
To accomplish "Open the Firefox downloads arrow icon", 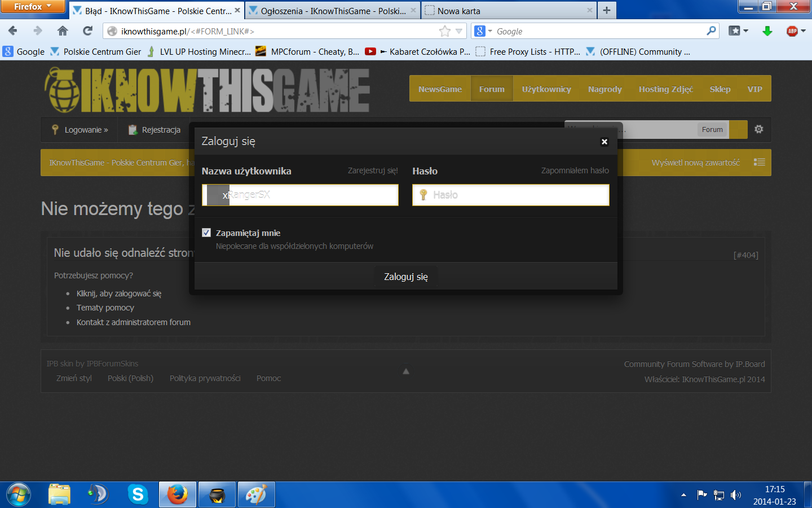I will tap(767, 31).
